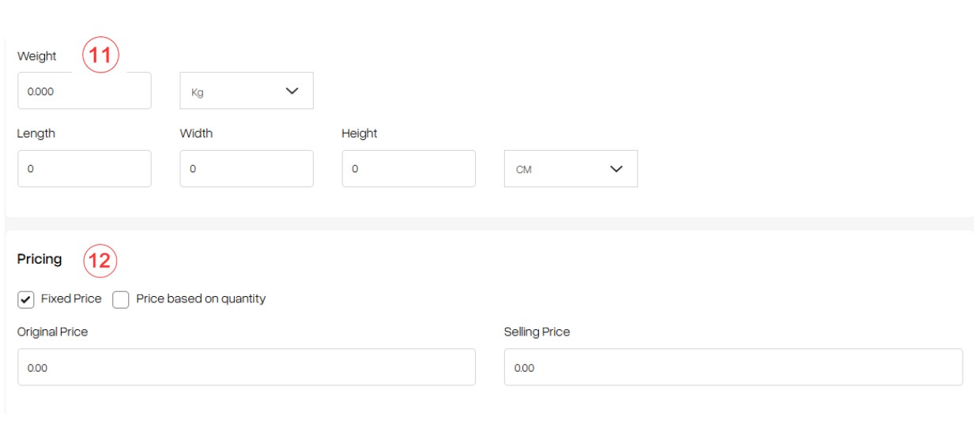Click the Weight field label
This screenshot has height=435, width=980.
point(37,57)
